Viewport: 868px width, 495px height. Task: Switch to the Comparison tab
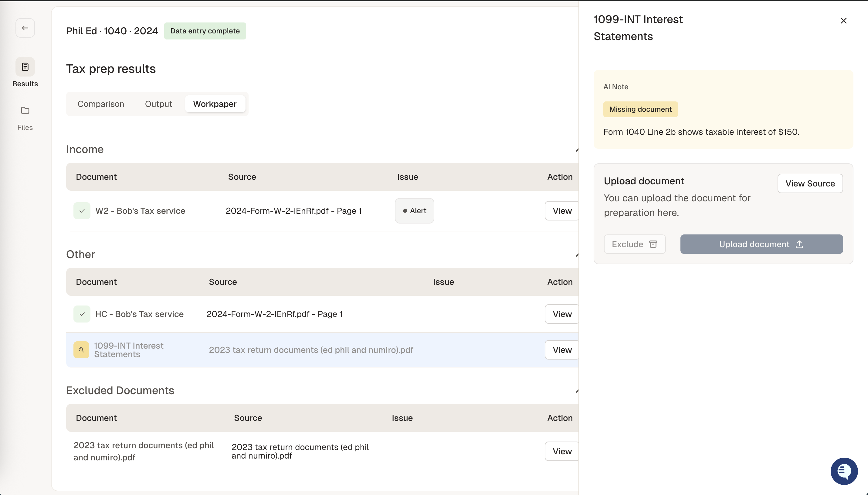coord(101,104)
